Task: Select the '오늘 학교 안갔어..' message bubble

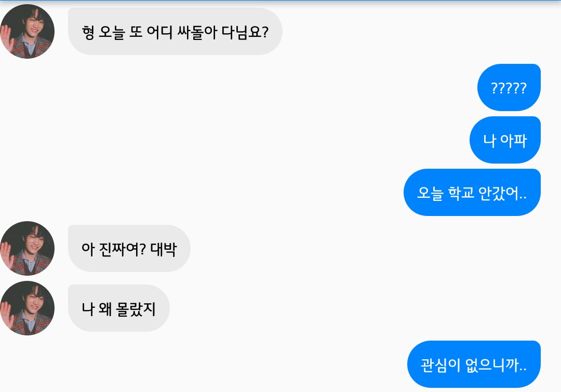Action: coord(472,193)
